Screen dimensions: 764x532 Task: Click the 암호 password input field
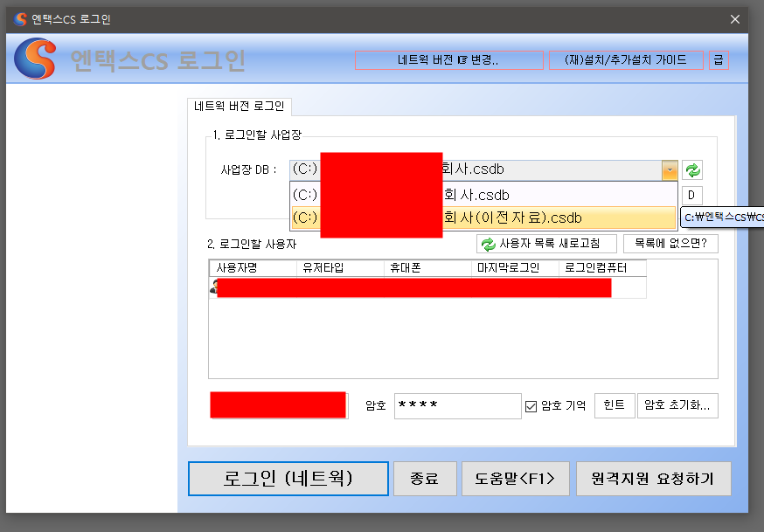click(457, 406)
